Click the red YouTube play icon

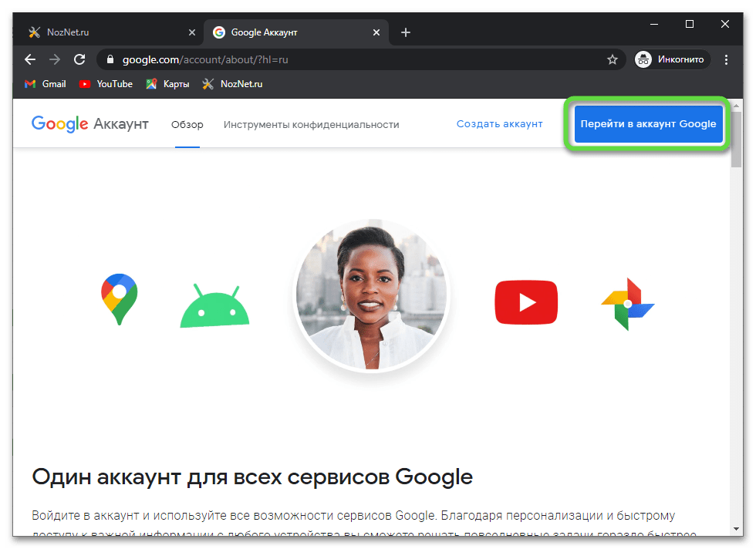pos(526,302)
